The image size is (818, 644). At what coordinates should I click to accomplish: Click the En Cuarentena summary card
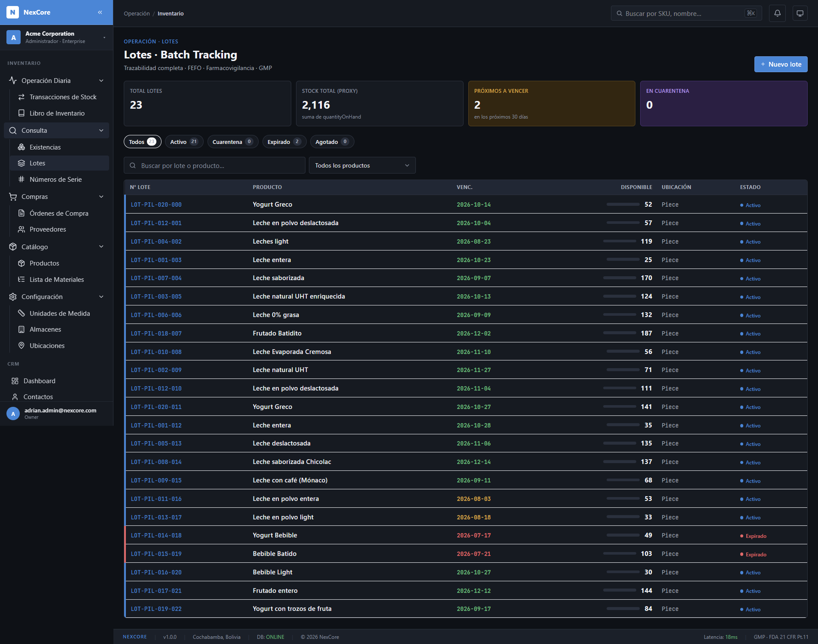point(723,104)
